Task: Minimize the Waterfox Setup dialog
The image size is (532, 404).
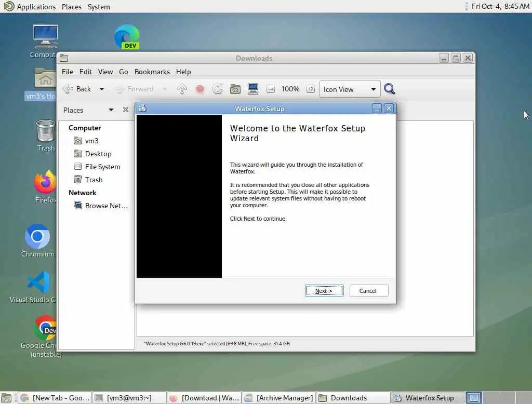Action: click(x=377, y=109)
